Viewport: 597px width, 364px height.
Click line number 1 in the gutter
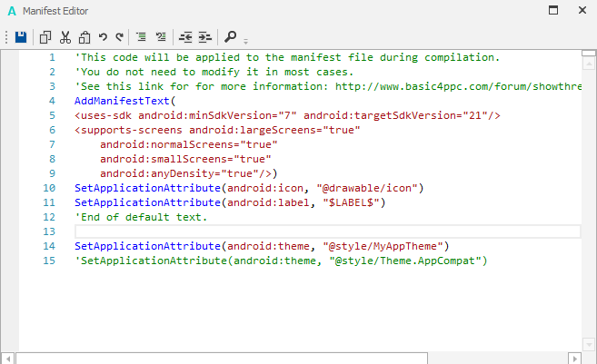(x=52, y=57)
